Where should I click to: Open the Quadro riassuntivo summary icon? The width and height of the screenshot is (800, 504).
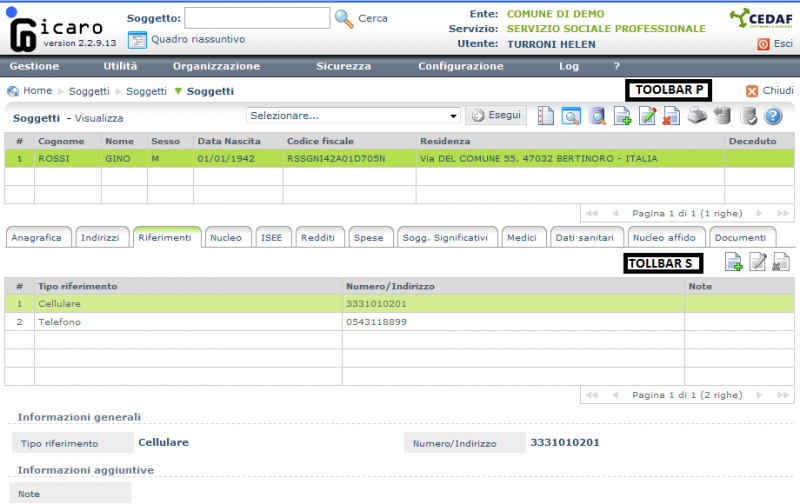coord(137,40)
